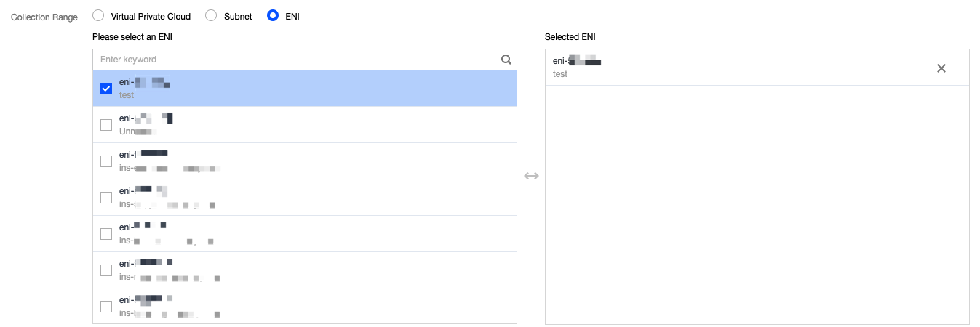Click the third ENI row's instance name

(x=170, y=169)
